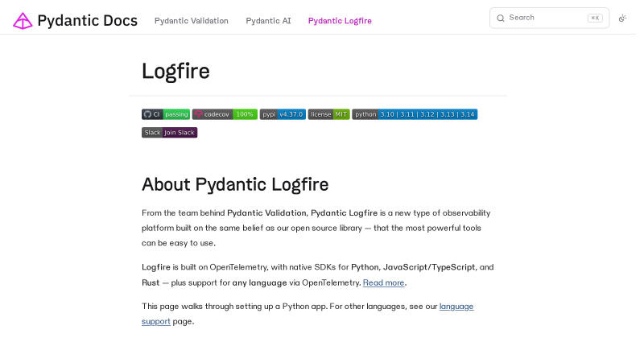Click the license MIT badge
Viewport: 644px width, 338px height.
pos(329,114)
